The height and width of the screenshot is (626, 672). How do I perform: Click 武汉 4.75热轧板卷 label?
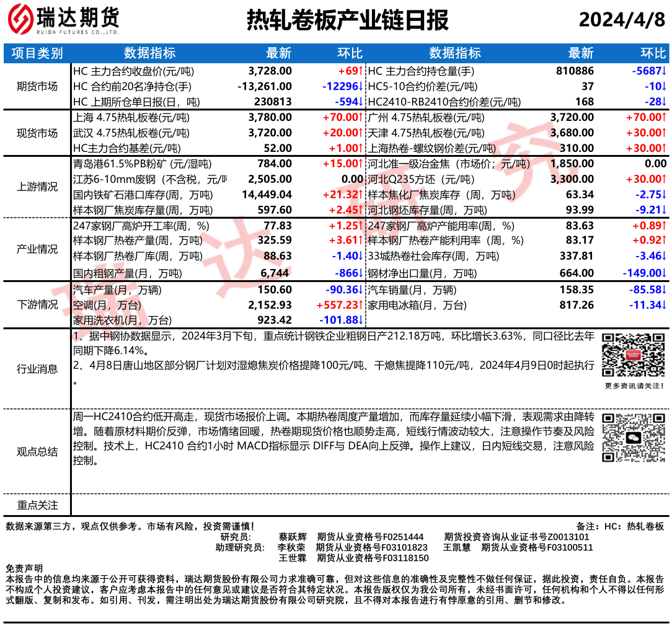click(x=131, y=133)
